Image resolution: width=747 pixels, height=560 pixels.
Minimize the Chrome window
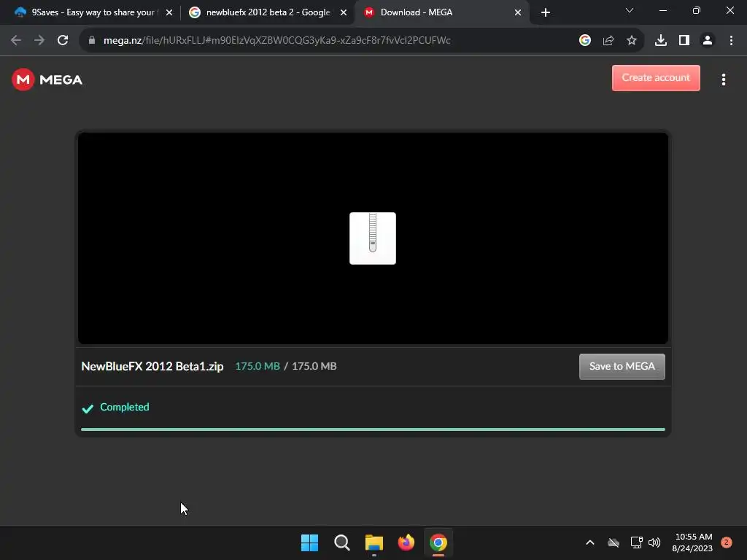(662, 10)
